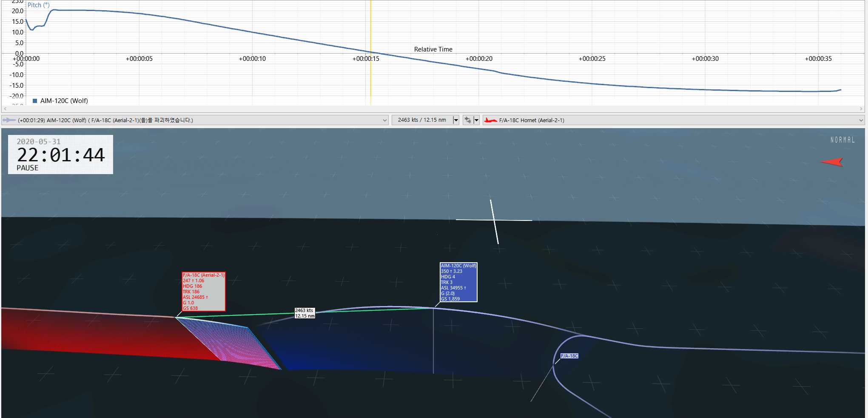This screenshot has height=418, width=868.
Task: Click the +00:00:20 time tick label
Action: (x=479, y=59)
